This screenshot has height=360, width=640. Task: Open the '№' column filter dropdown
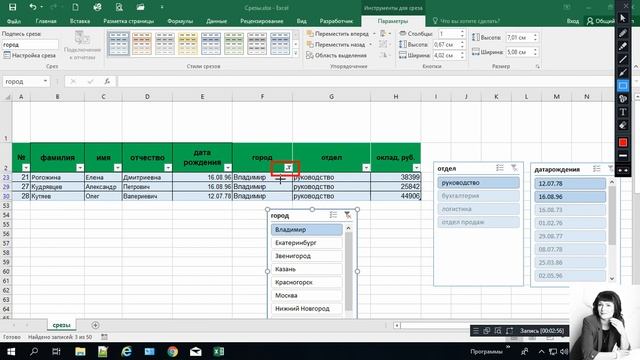[26, 167]
